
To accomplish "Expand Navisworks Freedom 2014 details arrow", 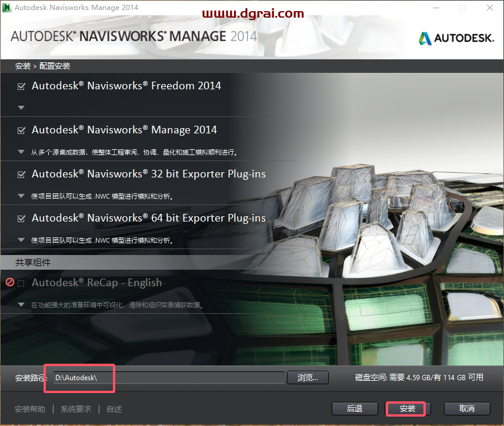I will click(21, 108).
